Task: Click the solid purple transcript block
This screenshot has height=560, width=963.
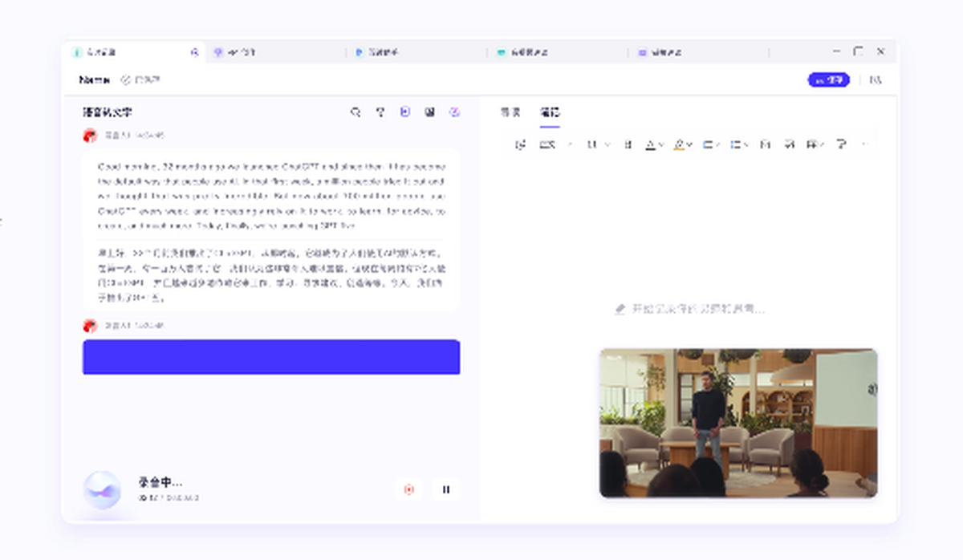Action: [271, 357]
